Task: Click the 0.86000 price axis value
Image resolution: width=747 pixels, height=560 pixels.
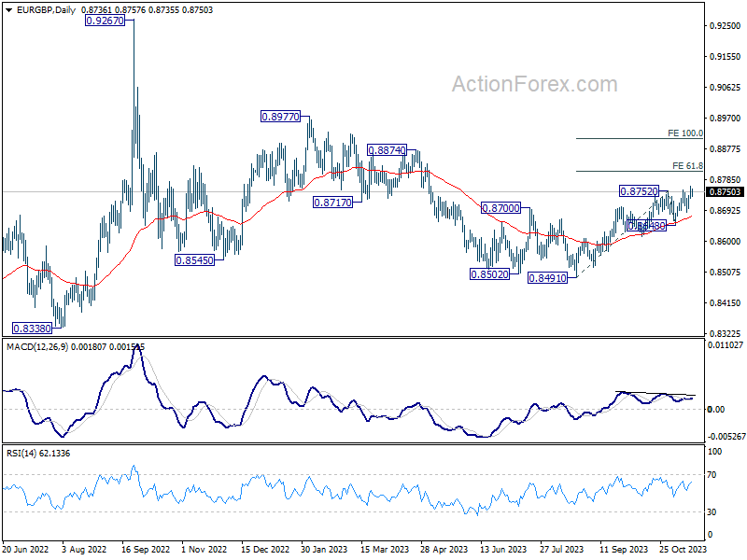Action: coord(726,242)
